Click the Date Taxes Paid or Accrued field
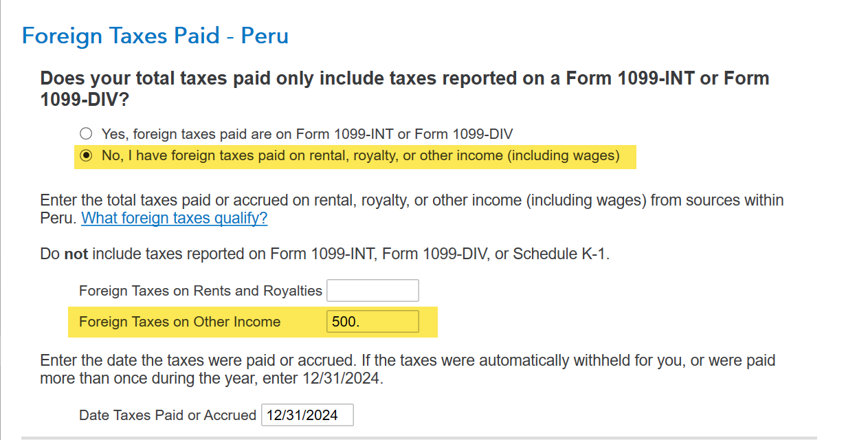This screenshot has height=440, width=868. (x=307, y=415)
